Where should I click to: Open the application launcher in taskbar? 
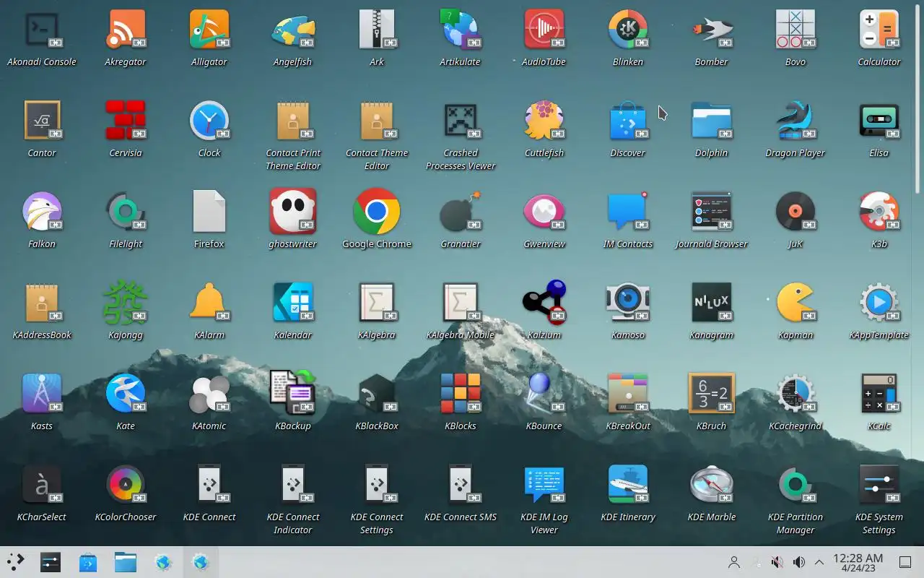point(16,562)
